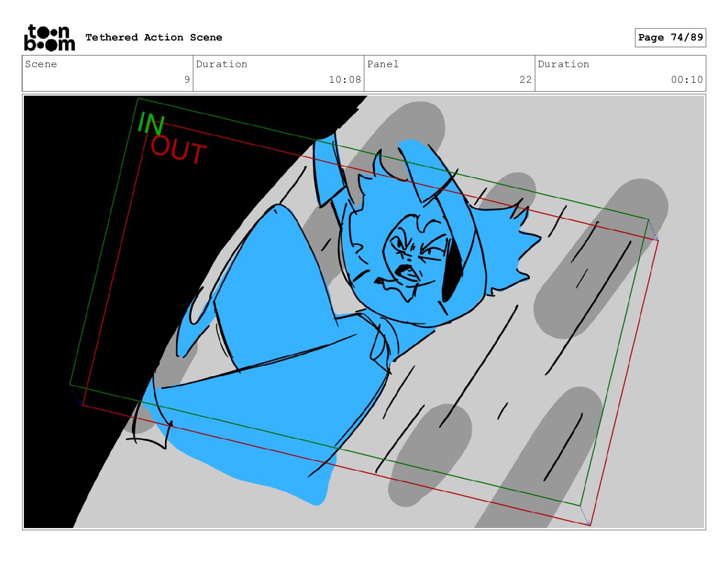Select the 'Panel' header label
The image size is (728, 563).
383,64
